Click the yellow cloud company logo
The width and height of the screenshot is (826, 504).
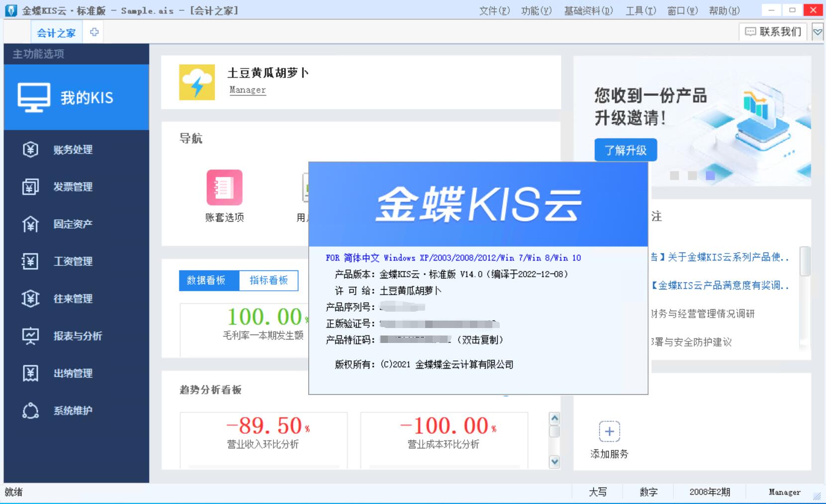pyautogui.click(x=197, y=82)
